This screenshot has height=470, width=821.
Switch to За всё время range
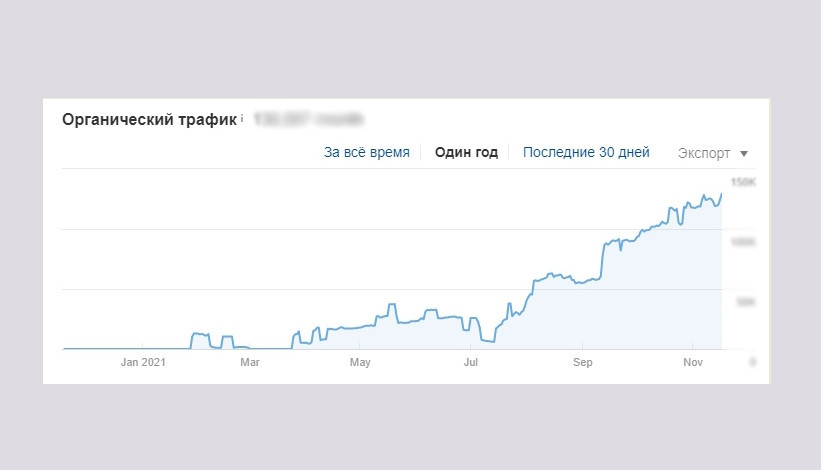coord(367,152)
